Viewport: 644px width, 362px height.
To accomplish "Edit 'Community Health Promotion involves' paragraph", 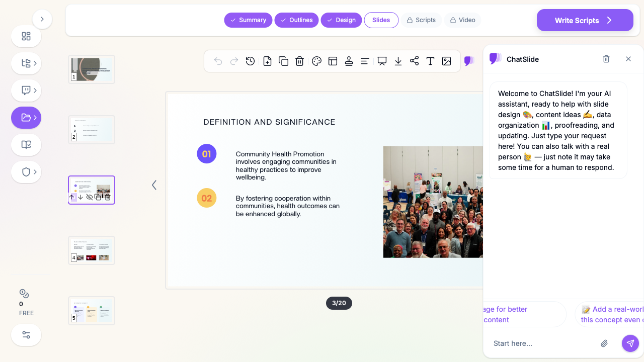I will coord(287,165).
